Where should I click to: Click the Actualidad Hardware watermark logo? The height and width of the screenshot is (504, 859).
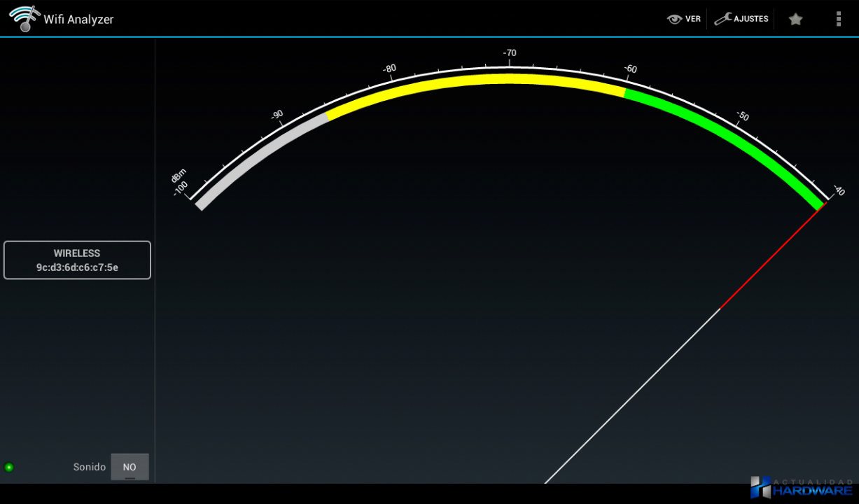pyautogui.click(x=802, y=488)
